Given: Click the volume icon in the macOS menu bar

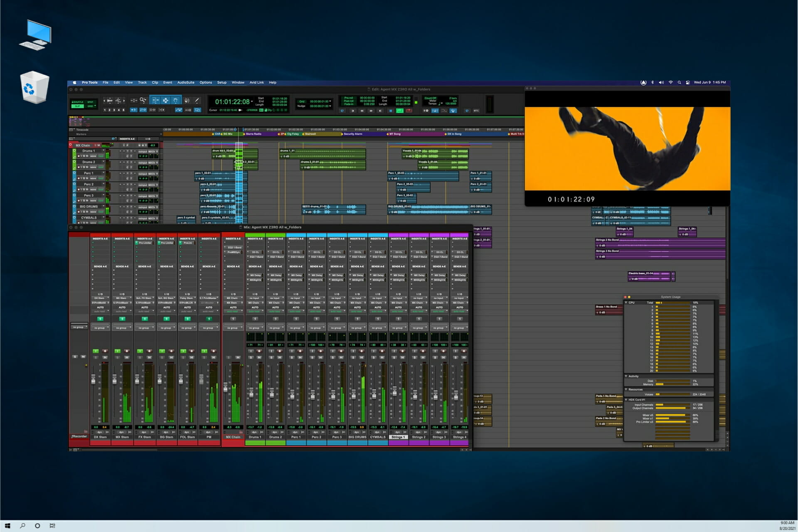Looking at the screenshot, I should (661, 83).
